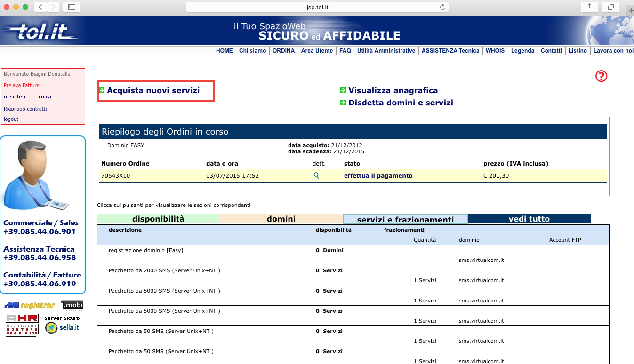
Task: Toggle the Safari sidebar icon
Action: pos(72,7)
